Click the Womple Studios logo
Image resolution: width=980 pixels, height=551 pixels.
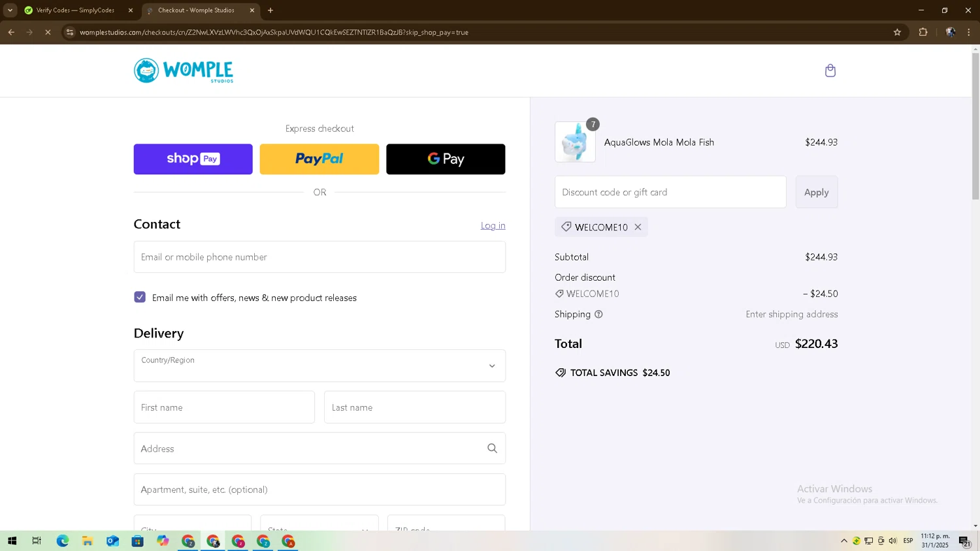[184, 71]
